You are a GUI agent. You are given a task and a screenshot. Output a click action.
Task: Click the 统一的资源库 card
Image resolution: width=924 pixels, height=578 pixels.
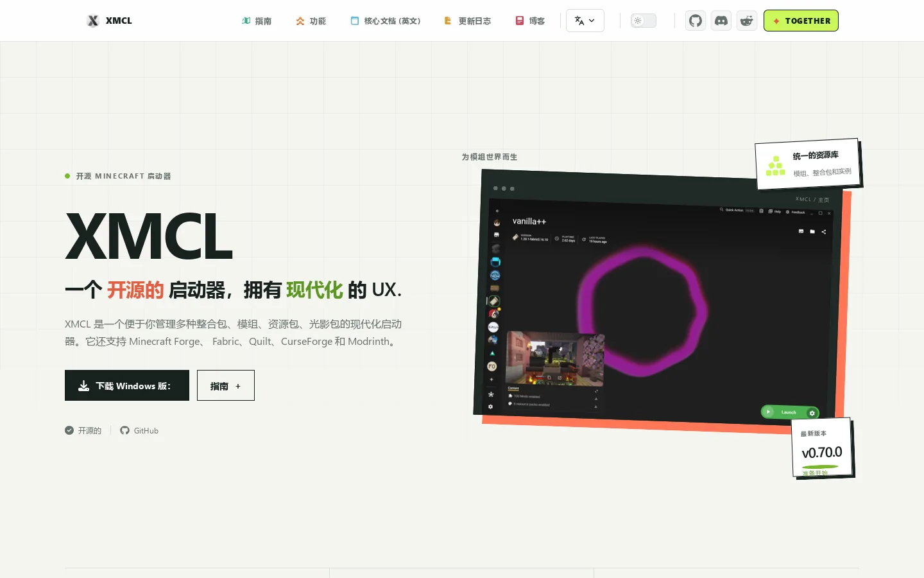click(809, 164)
